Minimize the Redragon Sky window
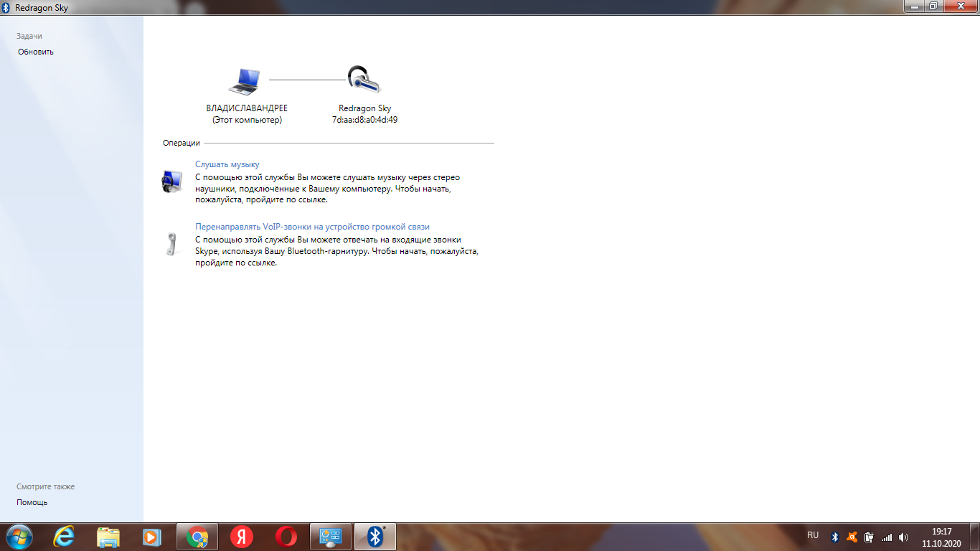Image resolution: width=980 pixels, height=551 pixels. (914, 6)
